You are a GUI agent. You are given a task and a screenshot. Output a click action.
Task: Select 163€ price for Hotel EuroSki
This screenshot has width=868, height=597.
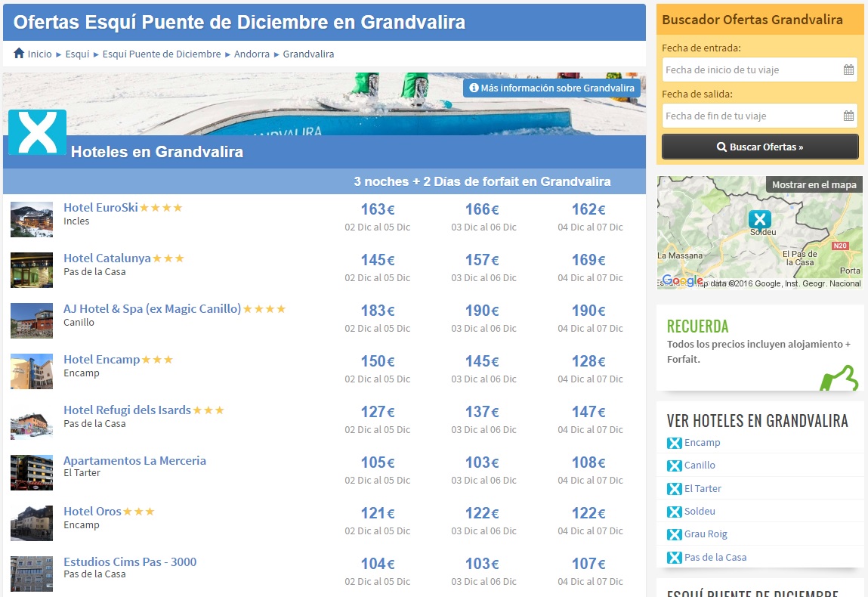[x=378, y=209]
